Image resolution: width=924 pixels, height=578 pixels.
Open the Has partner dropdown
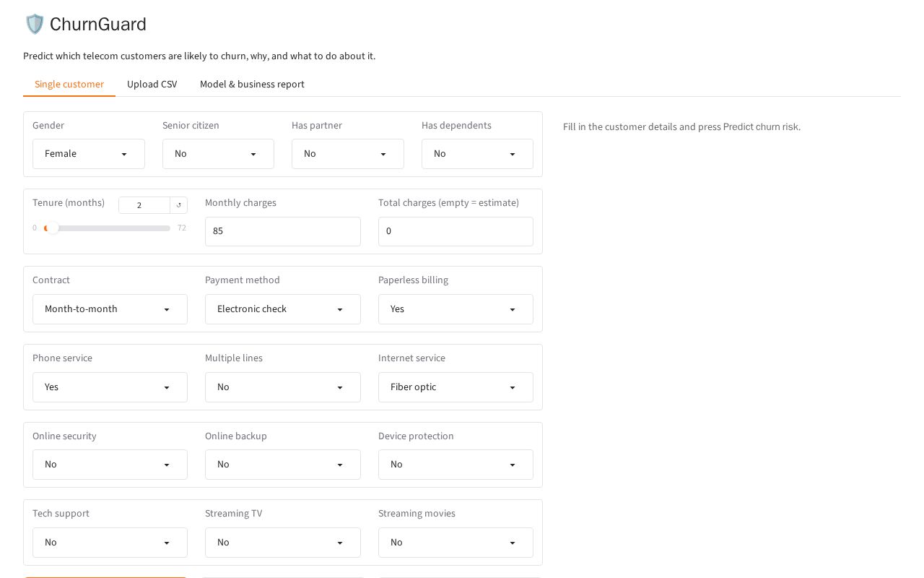[348, 154]
